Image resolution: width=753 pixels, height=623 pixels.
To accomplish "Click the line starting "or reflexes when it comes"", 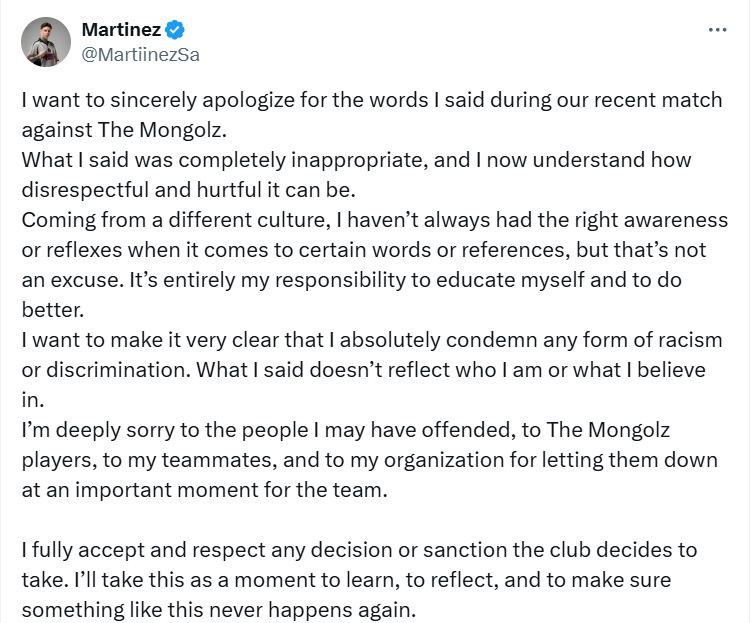I will tap(371, 249).
